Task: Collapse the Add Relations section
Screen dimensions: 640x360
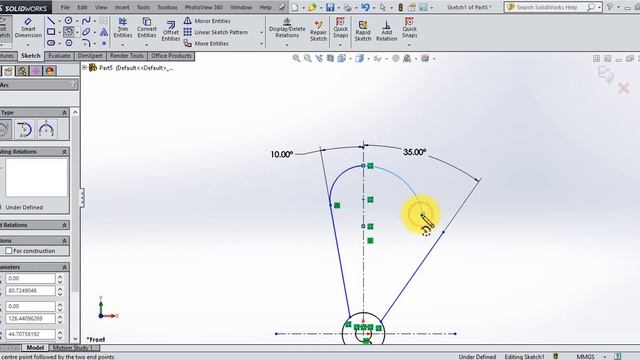Action: (64, 225)
